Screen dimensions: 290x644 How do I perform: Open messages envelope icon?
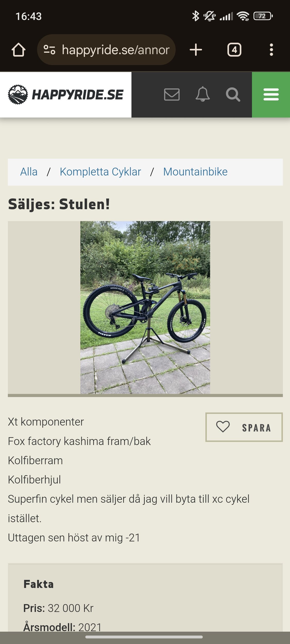pos(172,95)
